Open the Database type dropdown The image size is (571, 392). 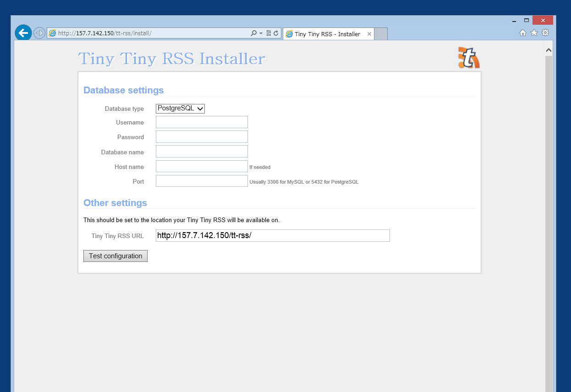click(x=180, y=109)
